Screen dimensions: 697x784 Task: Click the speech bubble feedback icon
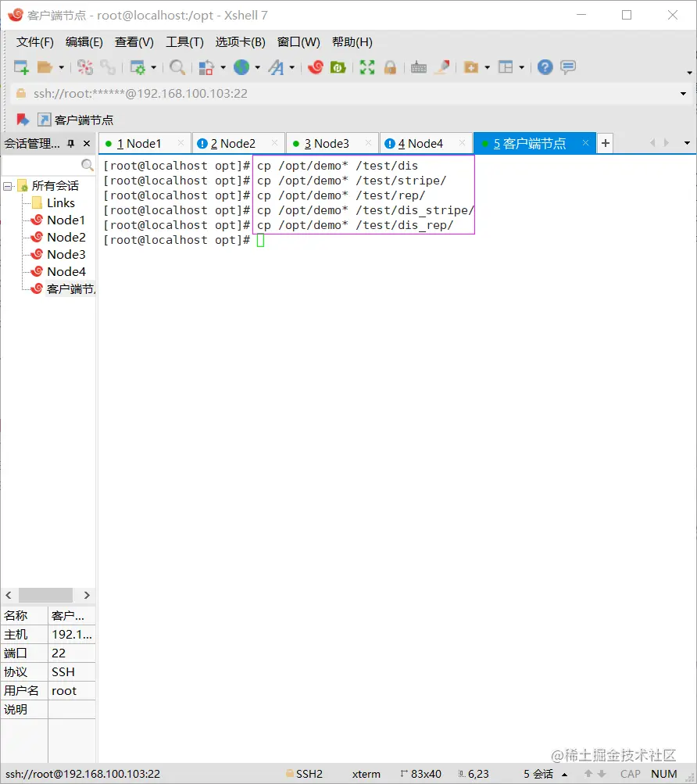point(568,67)
